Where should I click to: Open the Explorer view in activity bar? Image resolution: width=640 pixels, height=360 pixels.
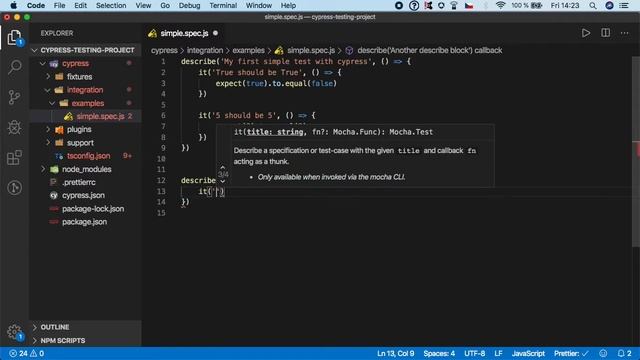[x=14, y=38]
